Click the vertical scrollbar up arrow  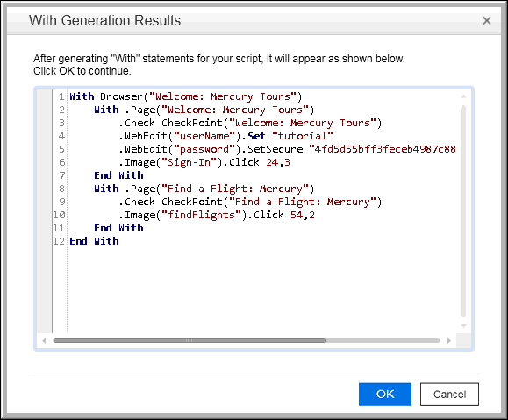click(463, 96)
